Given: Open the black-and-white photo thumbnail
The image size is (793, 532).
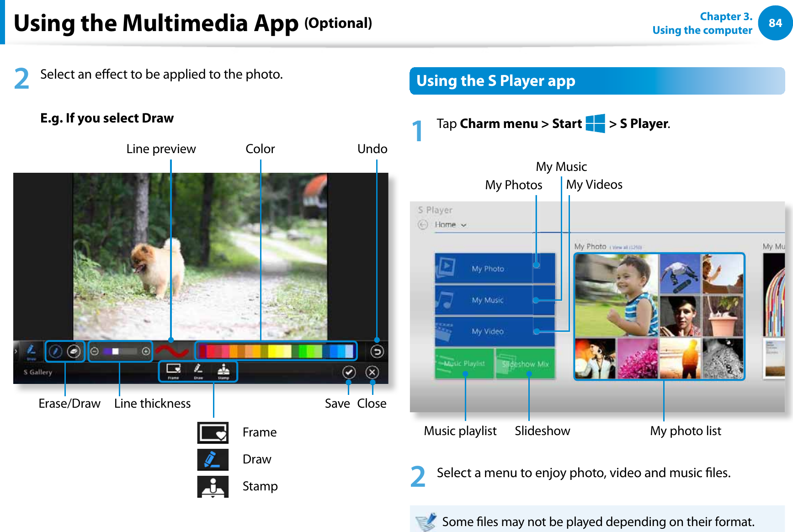Looking at the screenshot, I should [x=723, y=358].
